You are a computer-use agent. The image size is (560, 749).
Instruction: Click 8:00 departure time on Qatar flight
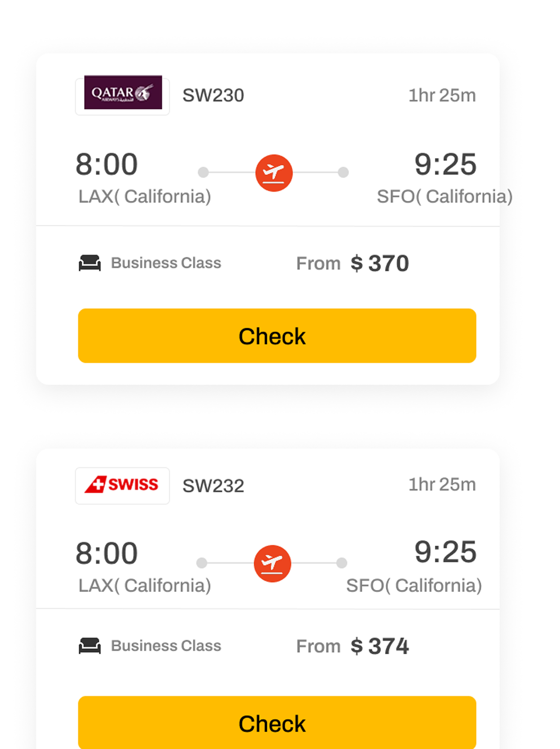pyautogui.click(x=106, y=164)
